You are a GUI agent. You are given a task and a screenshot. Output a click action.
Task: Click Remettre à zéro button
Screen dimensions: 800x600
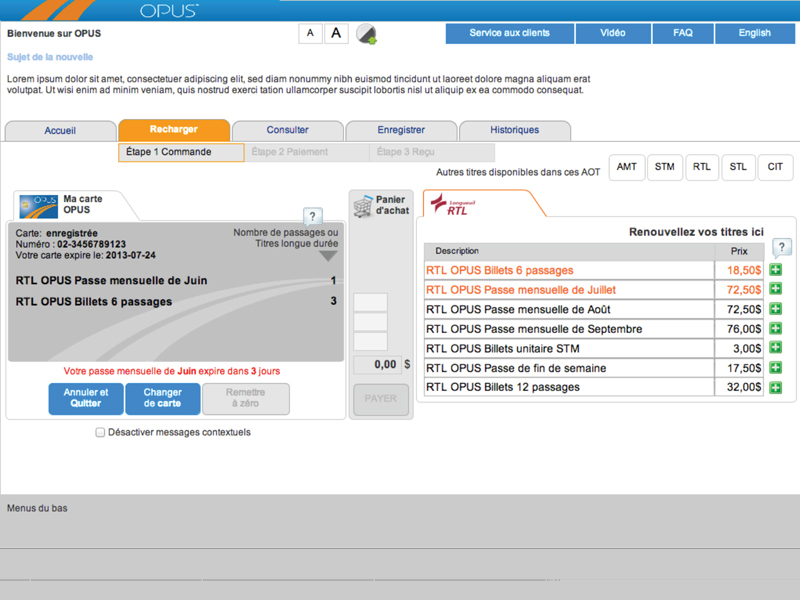tap(245, 398)
